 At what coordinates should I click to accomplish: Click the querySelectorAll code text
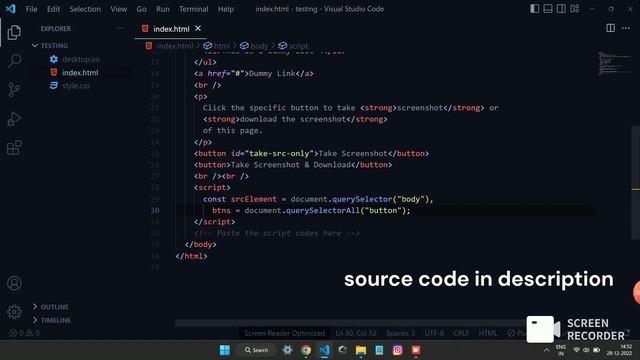point(323,210)
